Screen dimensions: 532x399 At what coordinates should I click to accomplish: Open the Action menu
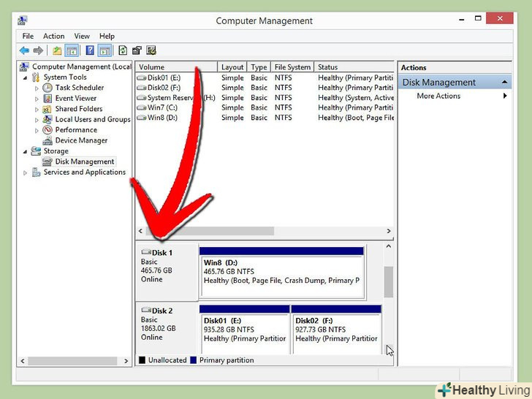pos(53,36)
